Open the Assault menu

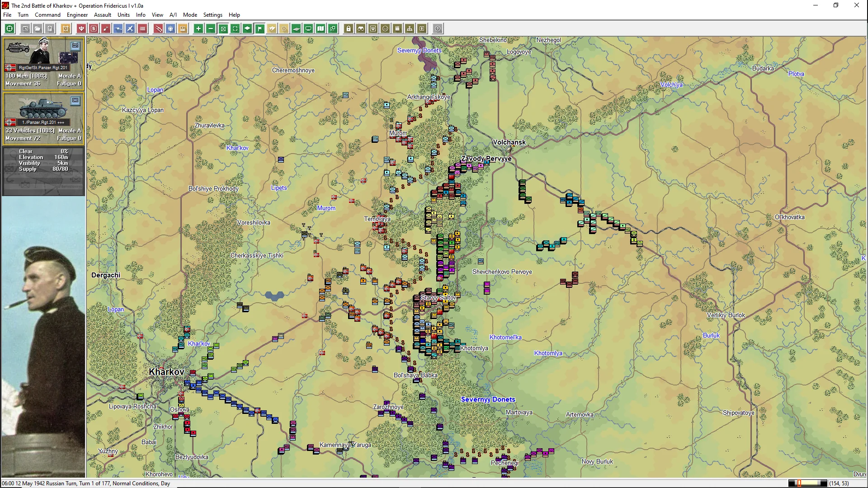click(x=103, y=15)
